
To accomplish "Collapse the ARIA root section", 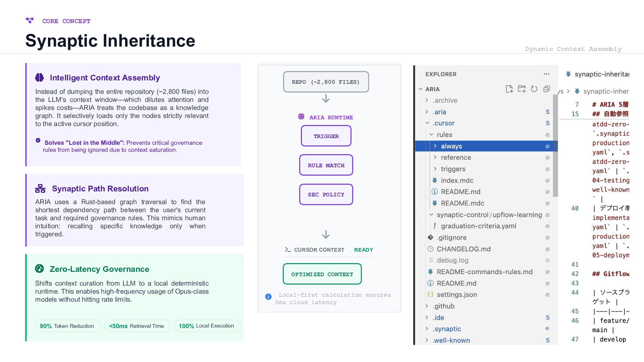I will coord(421,89).
